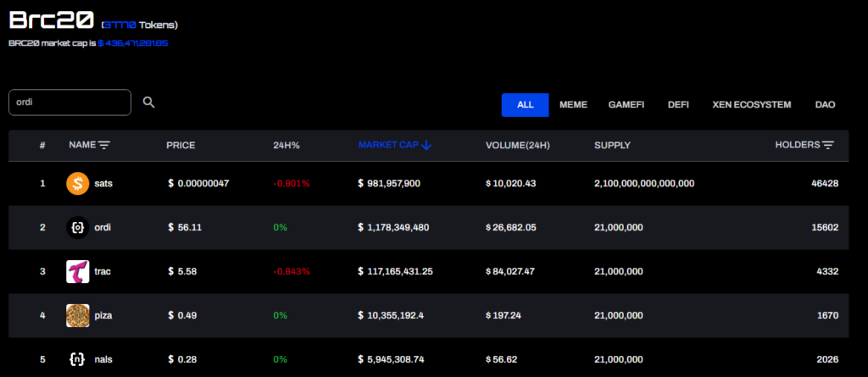Click the piza pizza thumbnail icon

(77, 315)
